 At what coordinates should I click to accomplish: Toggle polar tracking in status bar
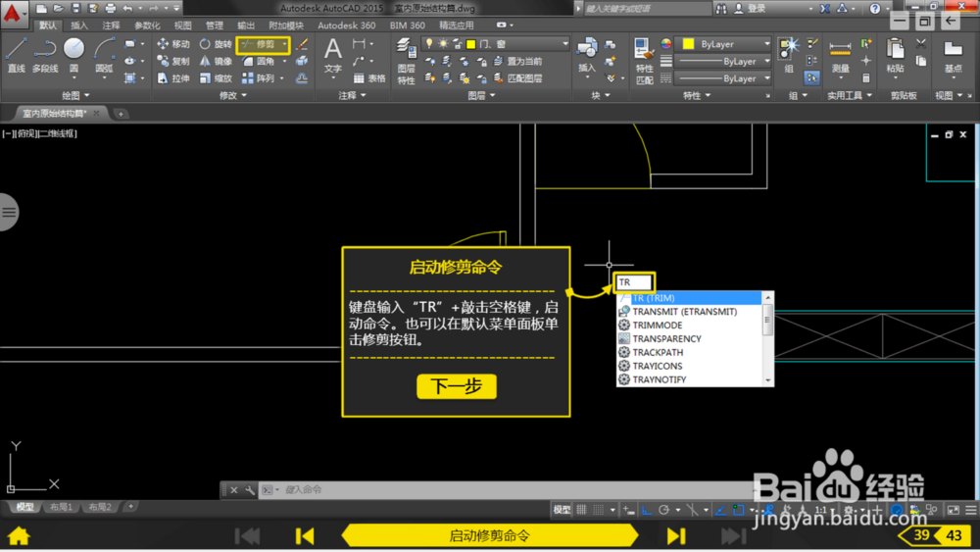click(x=663, y=510)
